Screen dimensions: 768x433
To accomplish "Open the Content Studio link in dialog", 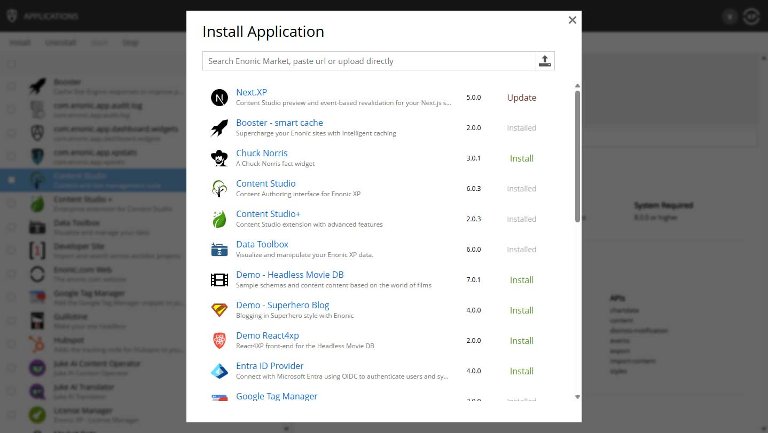I will coord(265,183).
